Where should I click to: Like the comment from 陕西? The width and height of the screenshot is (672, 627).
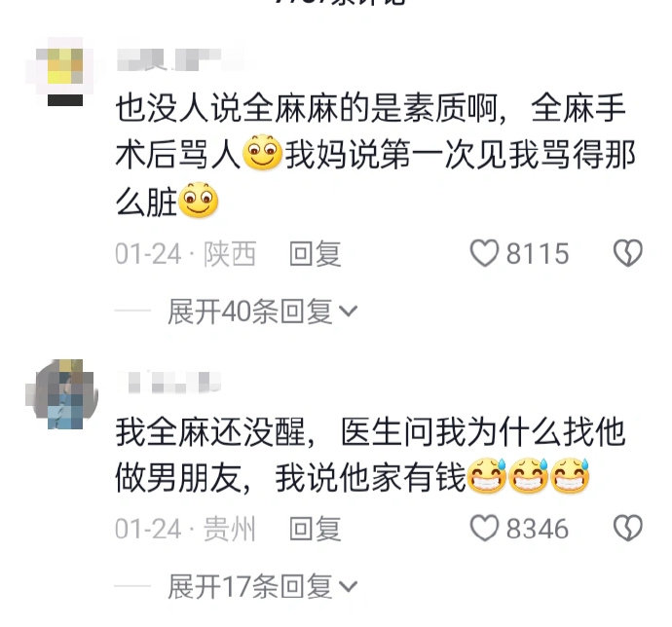tap(484, 253)
